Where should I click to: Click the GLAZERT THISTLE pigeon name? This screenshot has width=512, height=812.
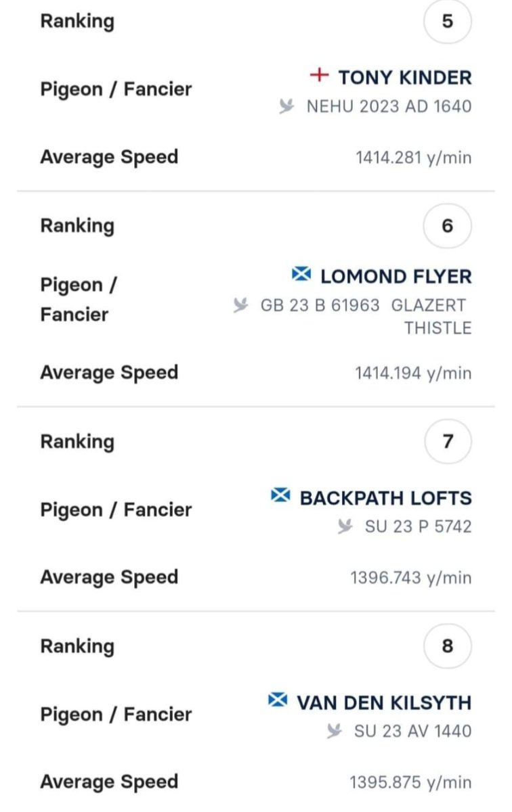pyautogui.click(x=431, y=317)
